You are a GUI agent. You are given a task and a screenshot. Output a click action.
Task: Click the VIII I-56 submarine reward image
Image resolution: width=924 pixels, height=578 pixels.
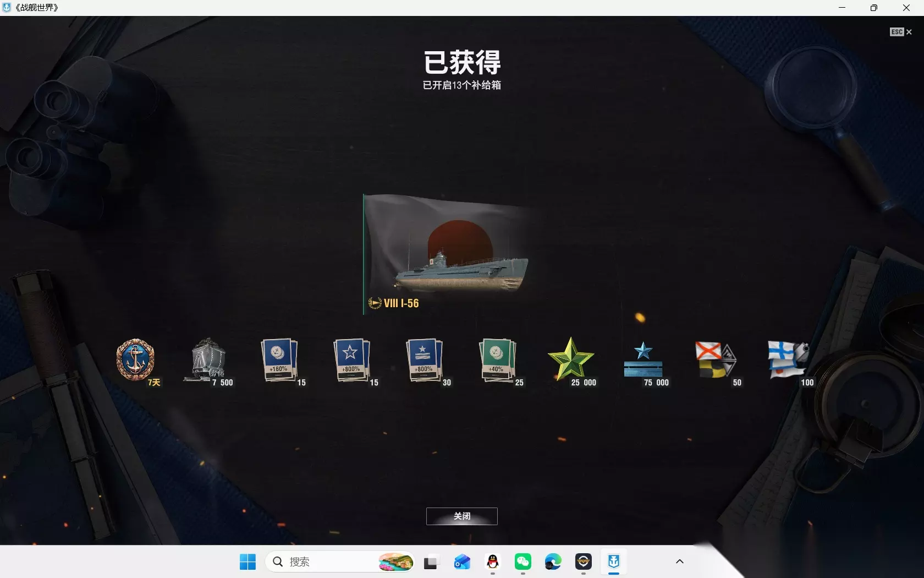click(x=447, y=253)
